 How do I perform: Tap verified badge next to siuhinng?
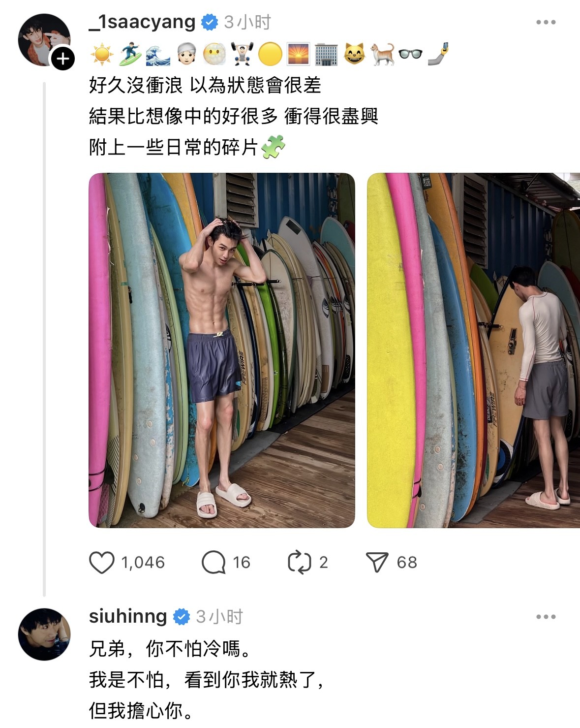pos(182,617)
